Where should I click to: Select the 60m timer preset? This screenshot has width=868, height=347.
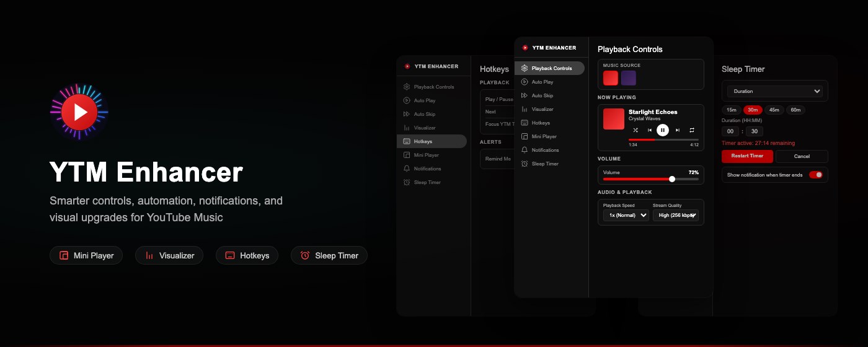pyautogui.click(x=796, y=110)
